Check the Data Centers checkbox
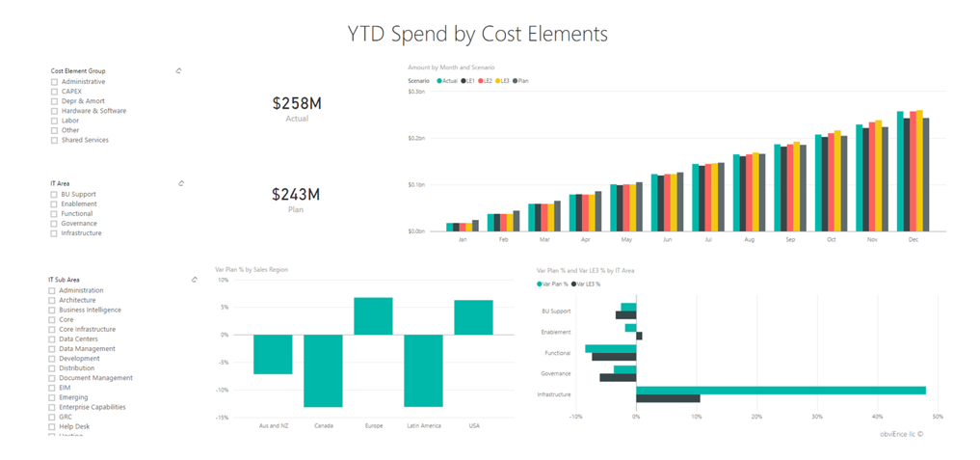Viewport: 980px width, 460px height. (52, 339)
